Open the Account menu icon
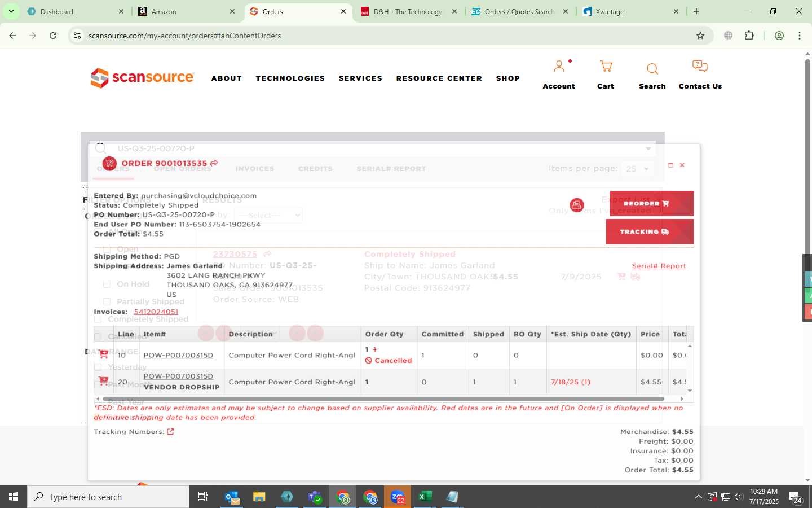This screenshot has height=508, width=812. tap(559, 67)
